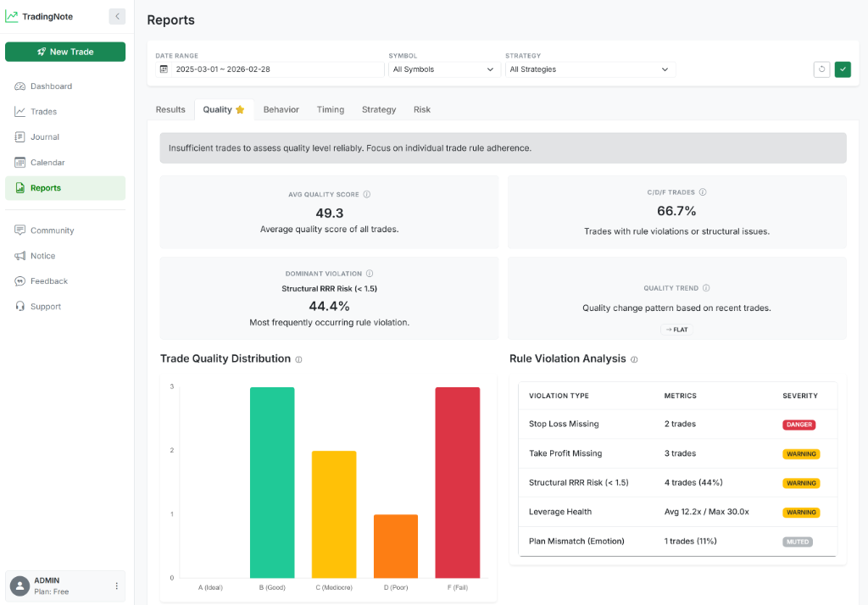Open the Symbol dropdown
This screenshot has width=868, height=605.
click(444, 69)
